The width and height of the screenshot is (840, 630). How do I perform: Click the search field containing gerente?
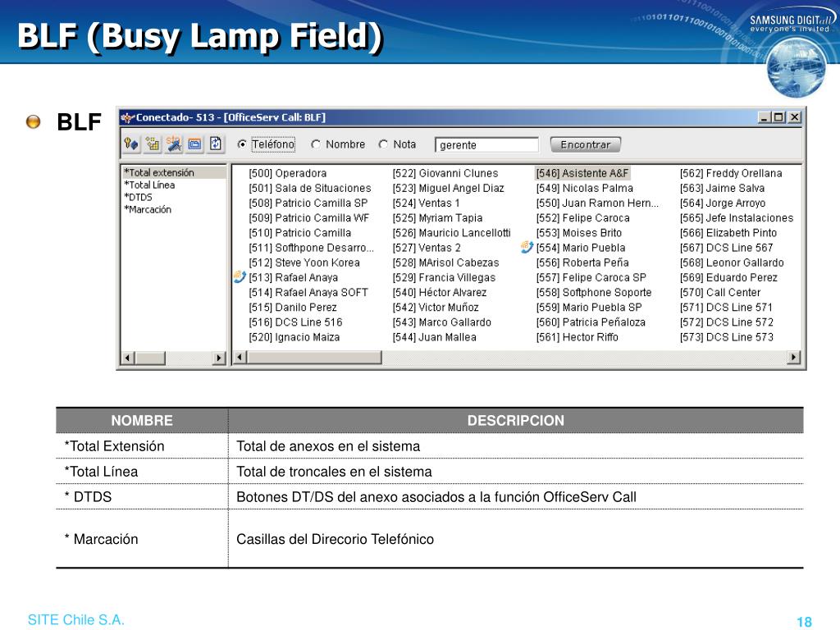[486, 144]
